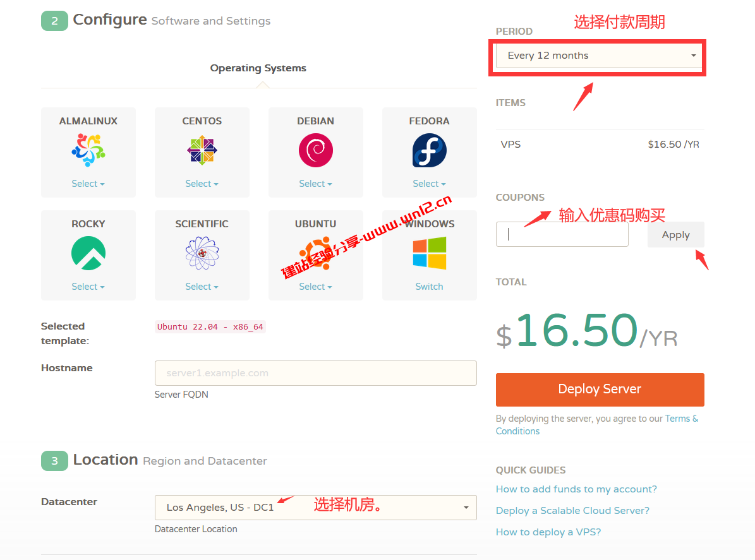This screenshot has width=755, height=560.
Task: Open the How to deploy a VPS guide
Action: [548, 532]
